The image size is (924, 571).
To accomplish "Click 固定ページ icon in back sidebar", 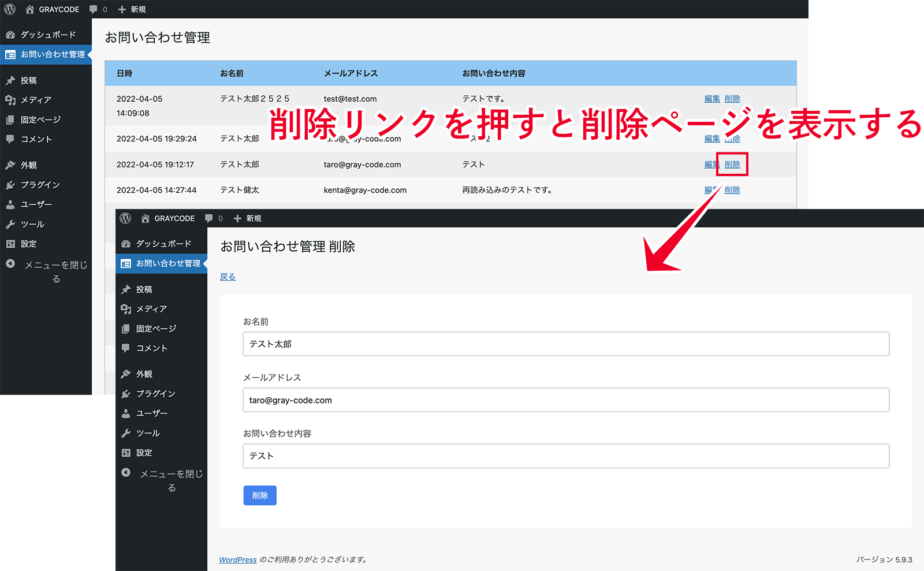I will [10, 120].
